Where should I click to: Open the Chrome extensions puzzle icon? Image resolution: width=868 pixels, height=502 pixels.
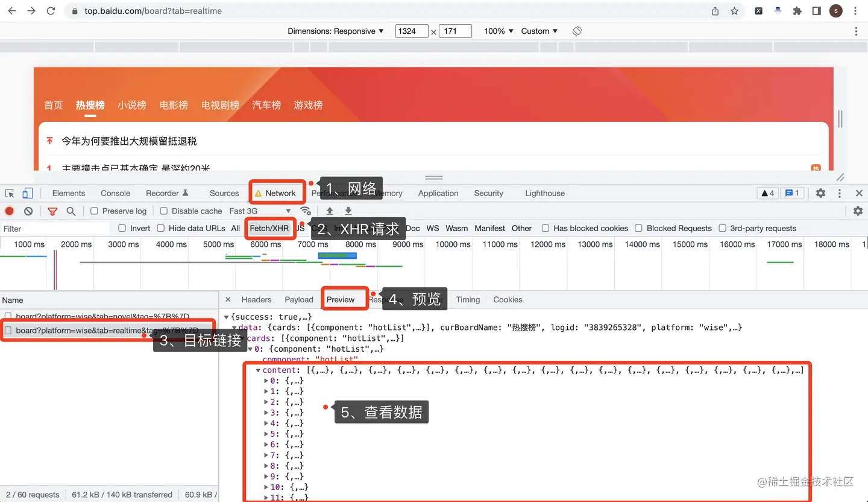coord(797,11)
